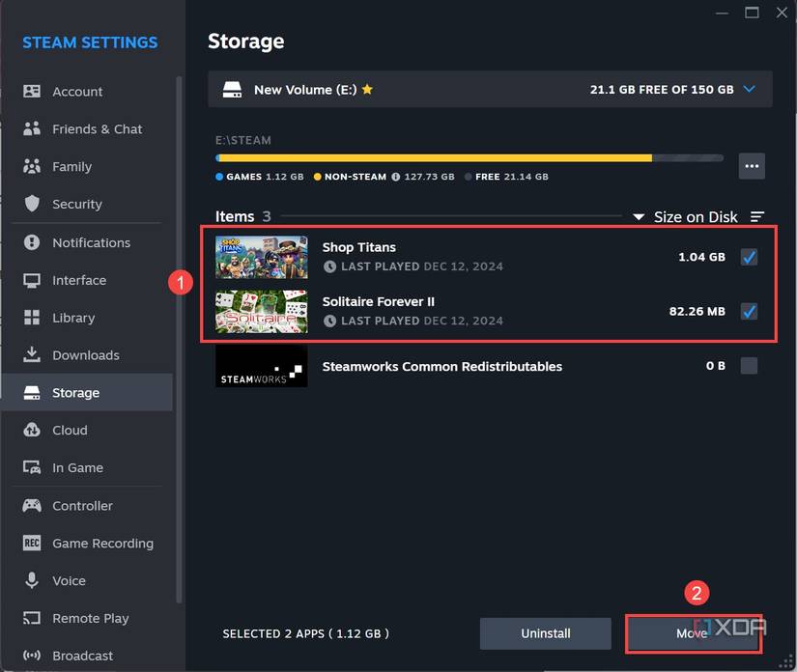Click the Shop Titans game thumbnail
797x672 pixels.
[x=261, y=257]
